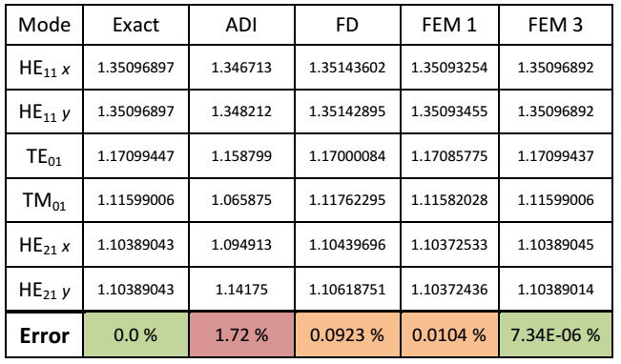Select the HE21 x row label
The image size is (621, 364).
tap(44, 245)
